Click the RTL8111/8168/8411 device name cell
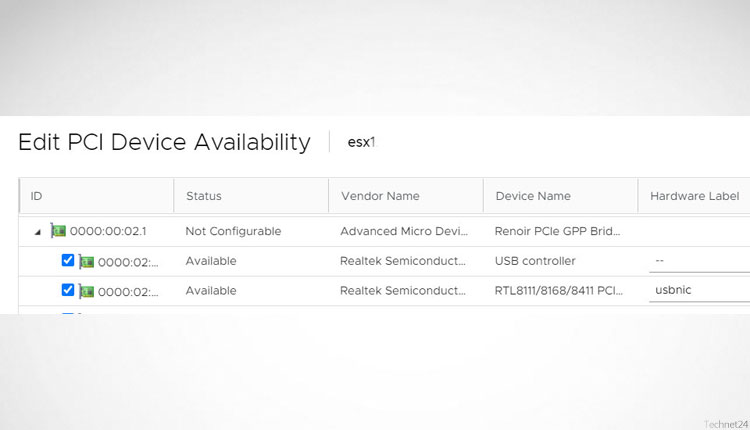The image size is (750, 430). tap(558, 290)
